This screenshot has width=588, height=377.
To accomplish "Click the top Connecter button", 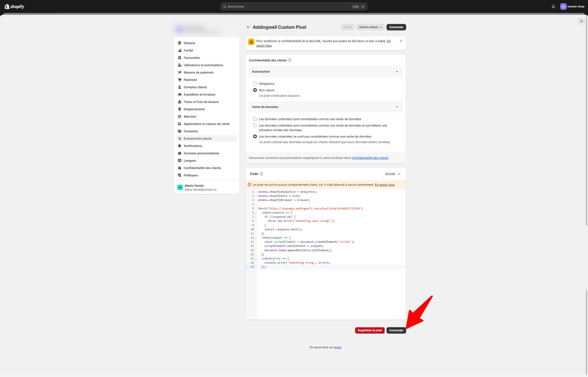I will (396, 27).
